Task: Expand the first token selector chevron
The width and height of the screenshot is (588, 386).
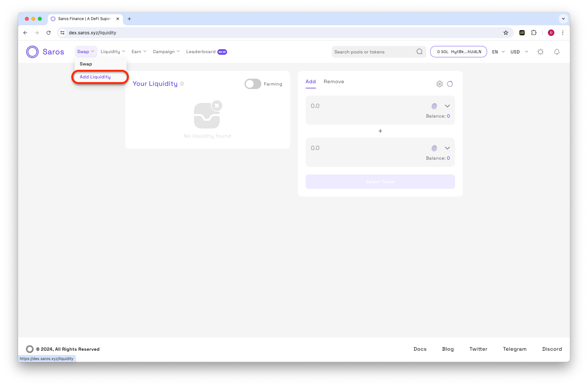Action: click(x=447, y=106)
